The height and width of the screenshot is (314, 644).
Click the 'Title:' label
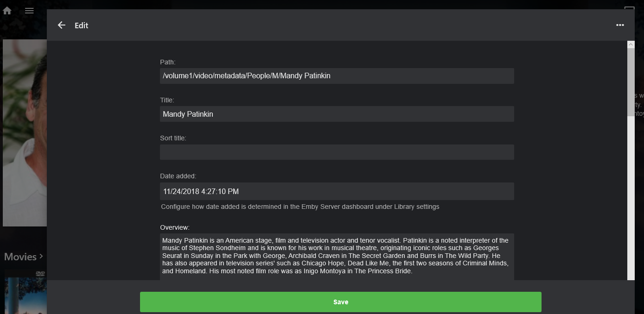click(x=167, y=100)
